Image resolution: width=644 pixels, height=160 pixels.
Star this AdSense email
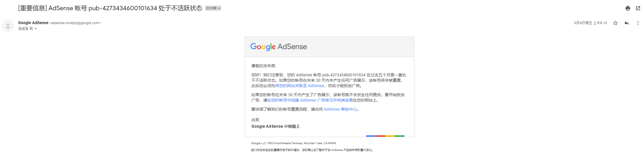[615, 23]
